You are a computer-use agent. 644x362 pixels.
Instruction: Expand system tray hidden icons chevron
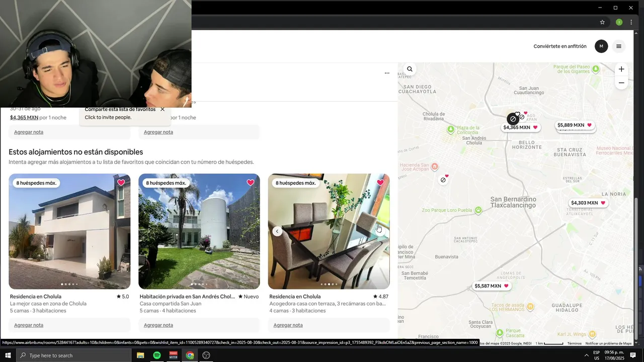pyautogui.click(x=586, y=355)
